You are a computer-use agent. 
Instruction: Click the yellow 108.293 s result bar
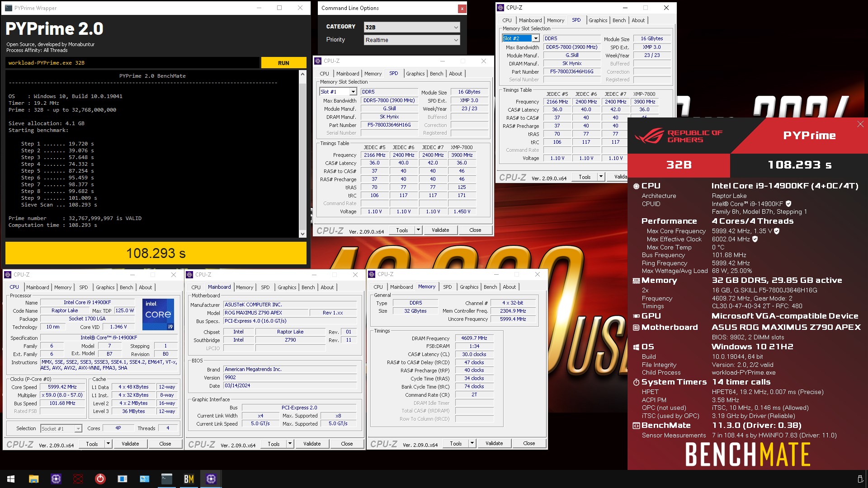tap(156, 253)
